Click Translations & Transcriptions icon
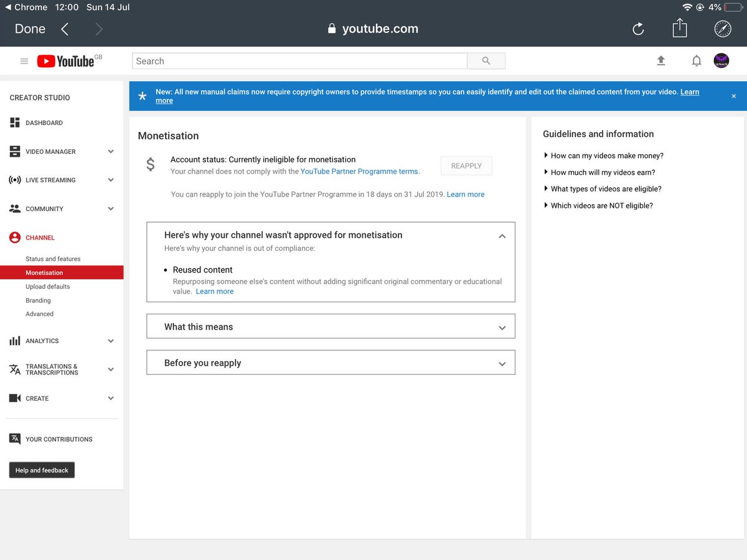Image resolution: width=747 pixels, height=560 pixels. click(x=15, y=370)
